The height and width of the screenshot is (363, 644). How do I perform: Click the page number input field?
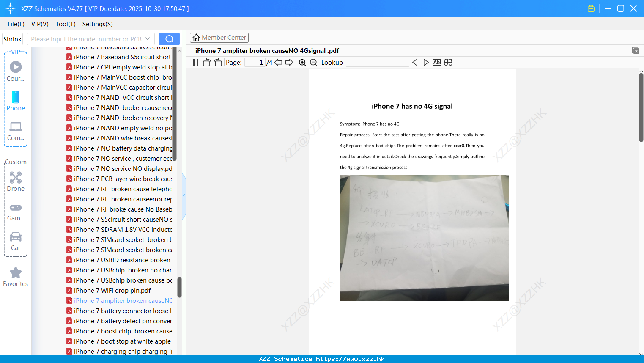[x=255, y=63]
